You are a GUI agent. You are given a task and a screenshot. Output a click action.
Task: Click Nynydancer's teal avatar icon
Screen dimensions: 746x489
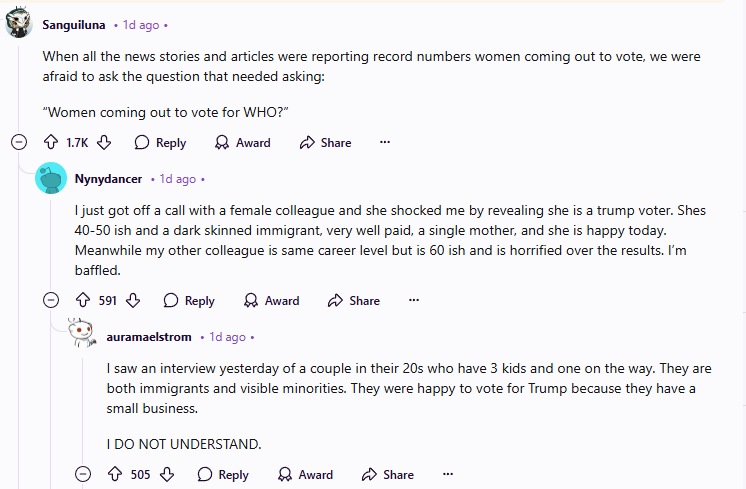tap(51, 179)
